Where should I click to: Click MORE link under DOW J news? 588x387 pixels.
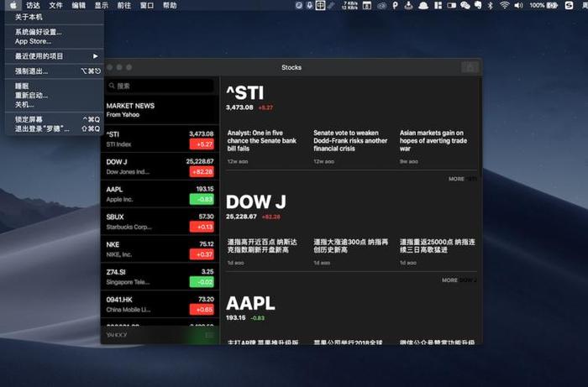[x=459, y=280]
